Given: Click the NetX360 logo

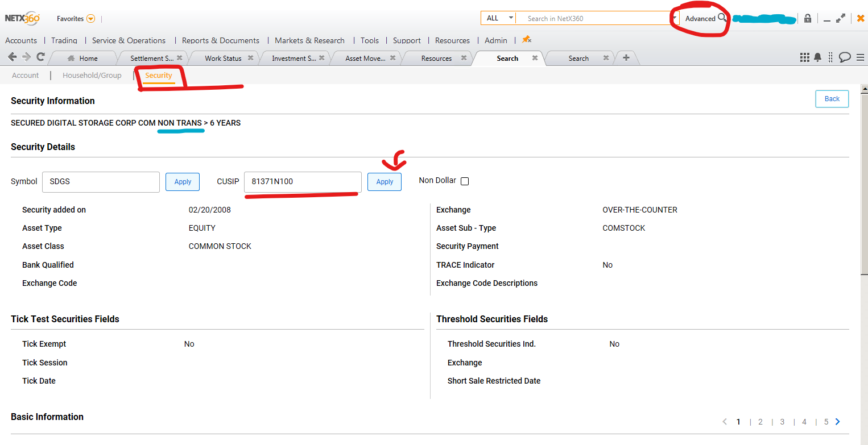Looking at the screenshot, I should pos(22,18).
